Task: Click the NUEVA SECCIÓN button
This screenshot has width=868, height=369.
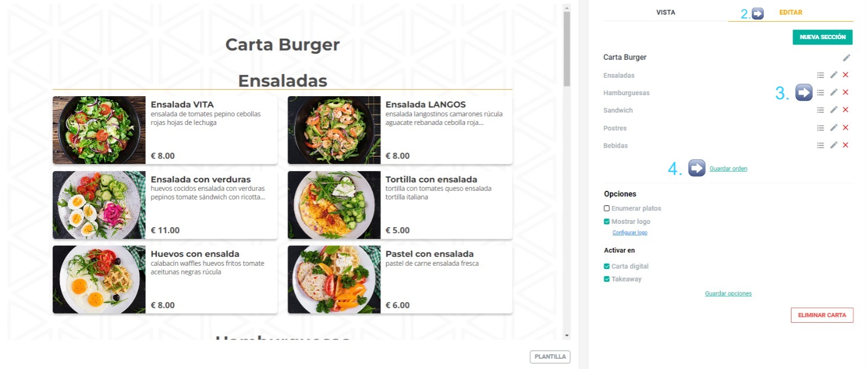Action: coord(822,37)
